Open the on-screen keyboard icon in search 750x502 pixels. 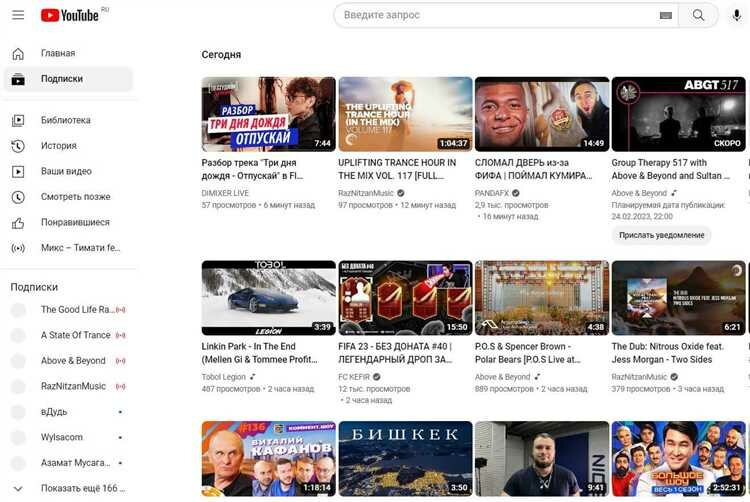[666, 15]
